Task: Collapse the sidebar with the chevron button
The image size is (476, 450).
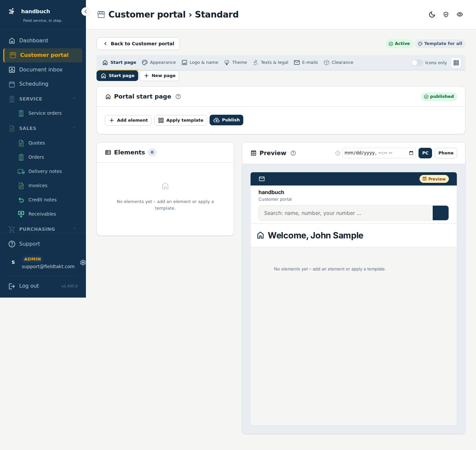Action: 85,12
